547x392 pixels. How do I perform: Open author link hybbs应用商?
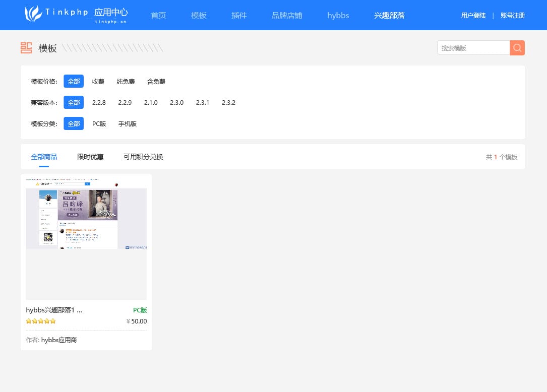tap(59, 340)
